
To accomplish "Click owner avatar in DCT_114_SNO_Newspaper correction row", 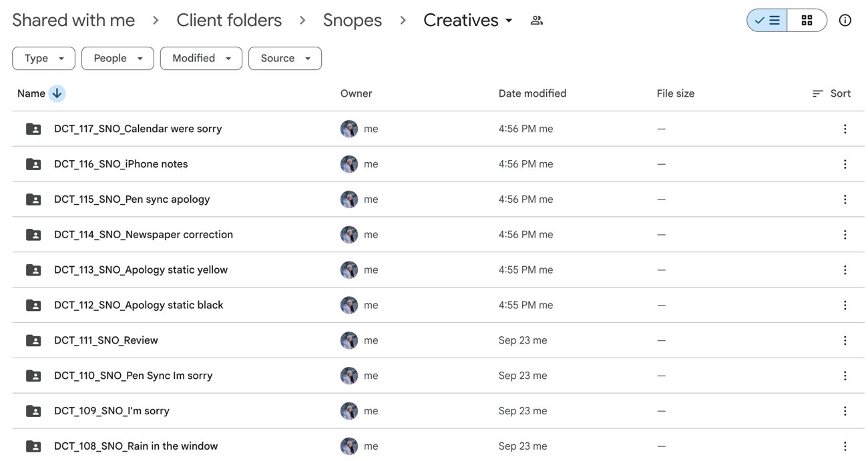I will click(349, 235).
